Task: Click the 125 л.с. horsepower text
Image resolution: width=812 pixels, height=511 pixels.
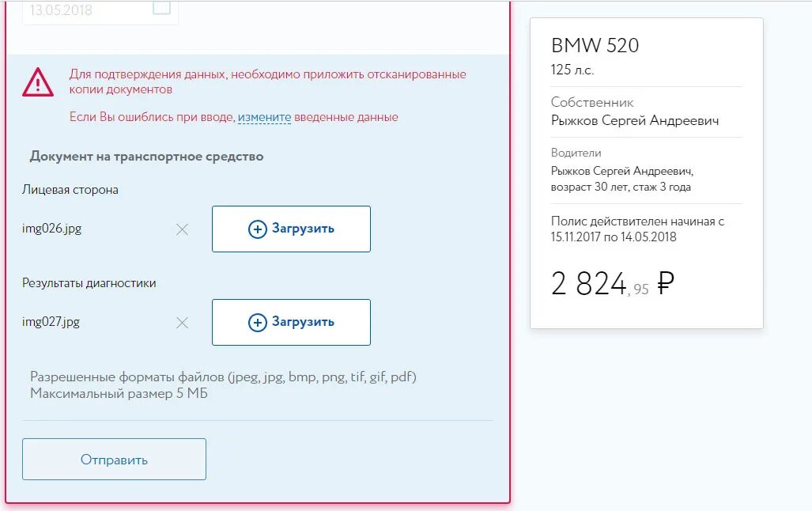Action: 572,70
